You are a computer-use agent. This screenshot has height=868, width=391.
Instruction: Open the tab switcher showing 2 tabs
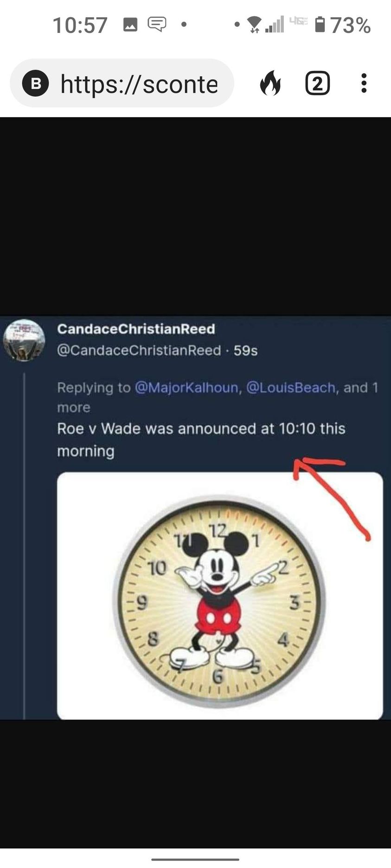[x=318, y=83]
